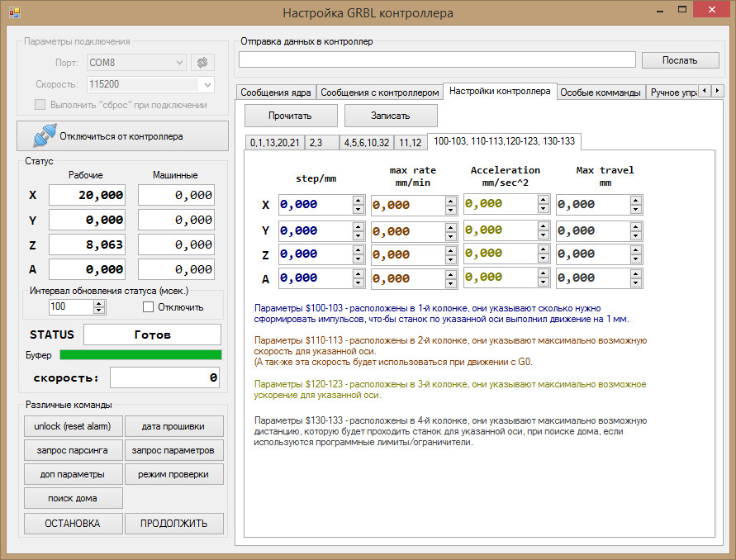736x560 pixels.
Task: Select sub-tab "100-103, 110-113,120-123, 130-133"
Action: tap(504, 141)
